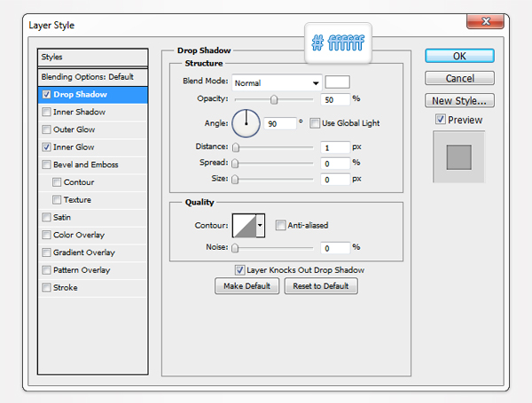This screenshot has width=532, height=403.
Task: Uncheck the Drop Shadow checkbox
Action: [x=46, y=94]
